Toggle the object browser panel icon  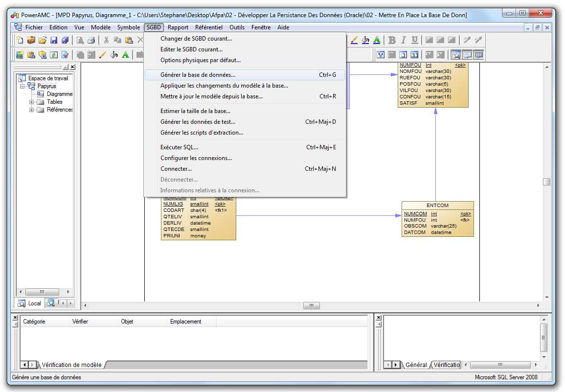[455, 55]
